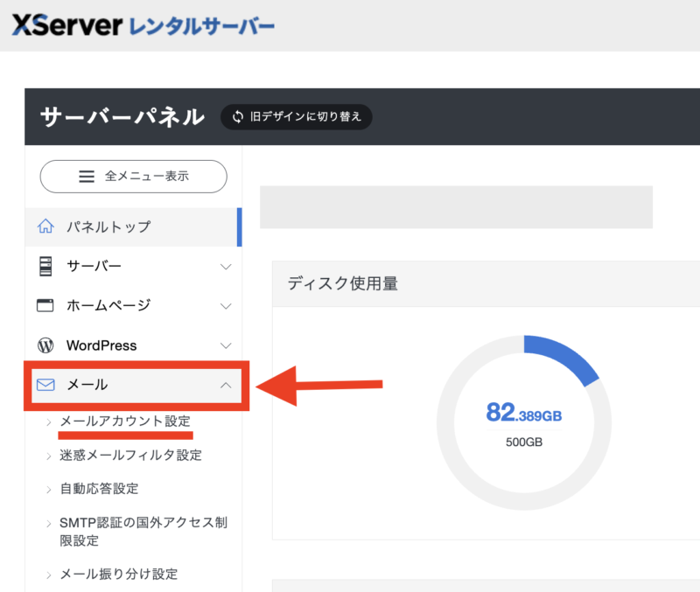Click the home icon beside パネルトップ

45,226
